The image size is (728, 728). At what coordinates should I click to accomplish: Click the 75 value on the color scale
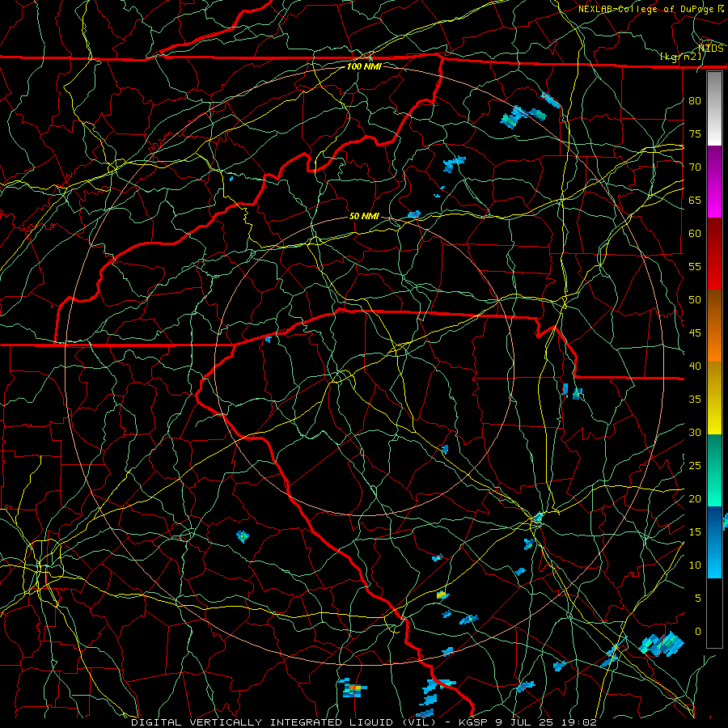pos(695,133)
